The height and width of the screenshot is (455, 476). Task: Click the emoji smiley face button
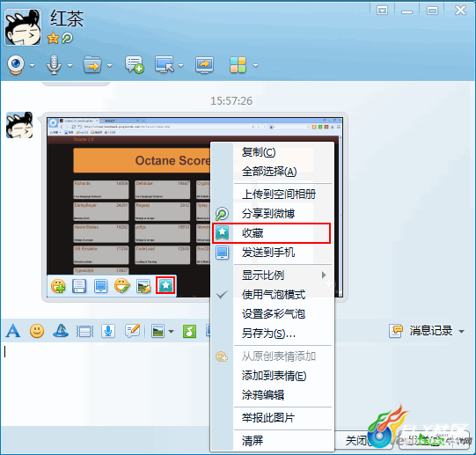(x=37, y=331)
